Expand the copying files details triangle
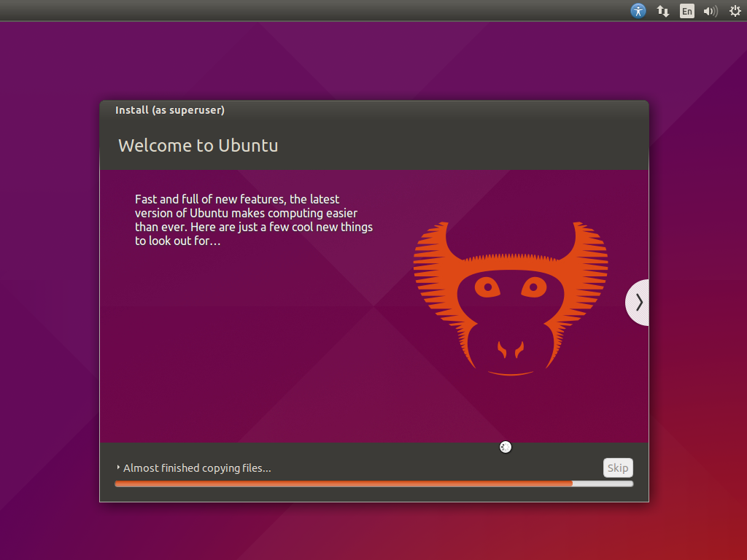This screenshot has height=560, width=747. point(118,467)
